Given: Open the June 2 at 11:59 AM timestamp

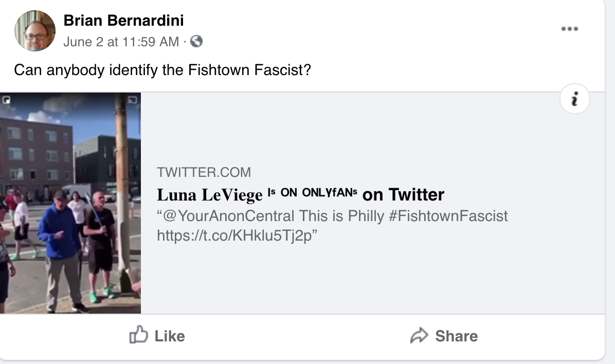Looking at the screenshot, I should coord(121,42).
